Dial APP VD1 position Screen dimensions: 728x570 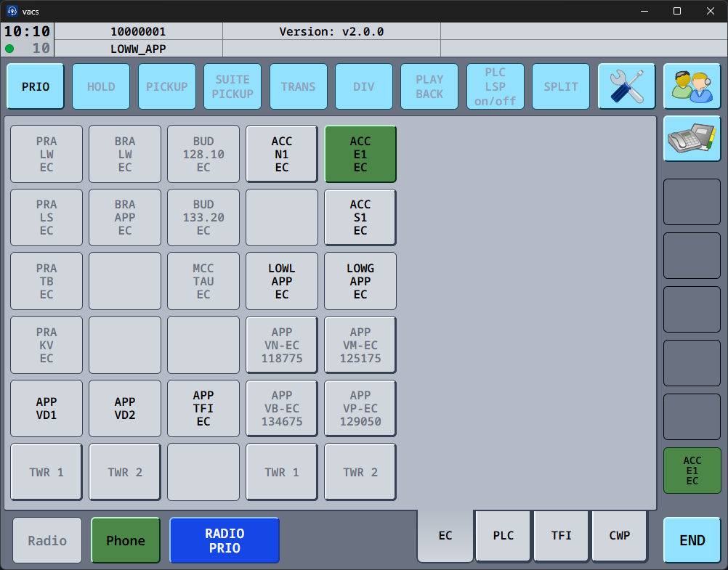coord(46,408)
